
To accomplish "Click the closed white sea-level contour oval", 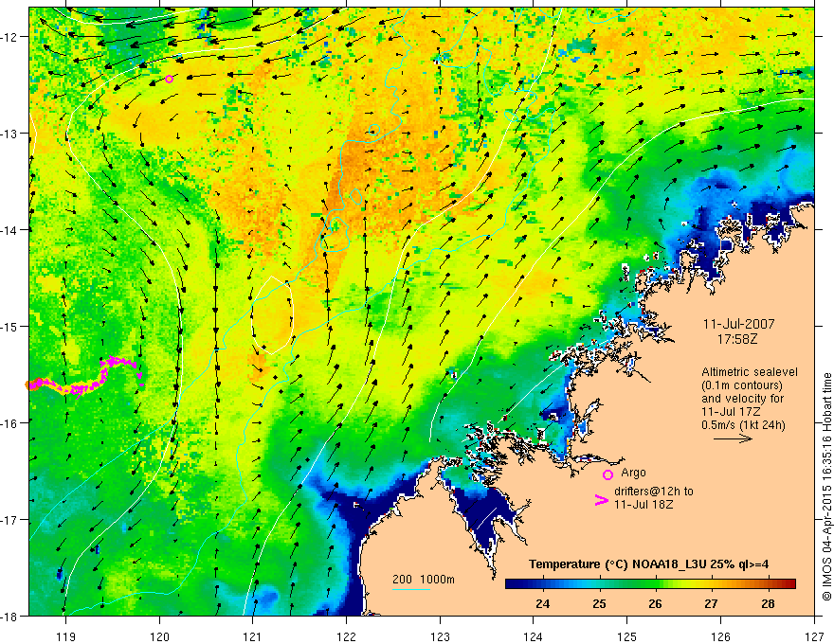I will pyautogui.click(x=272, y=315).
